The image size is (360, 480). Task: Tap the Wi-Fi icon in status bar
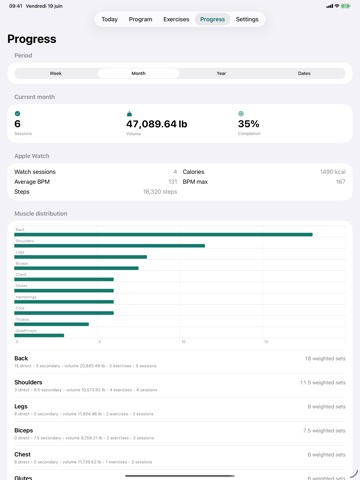click(x=337, y=6)
